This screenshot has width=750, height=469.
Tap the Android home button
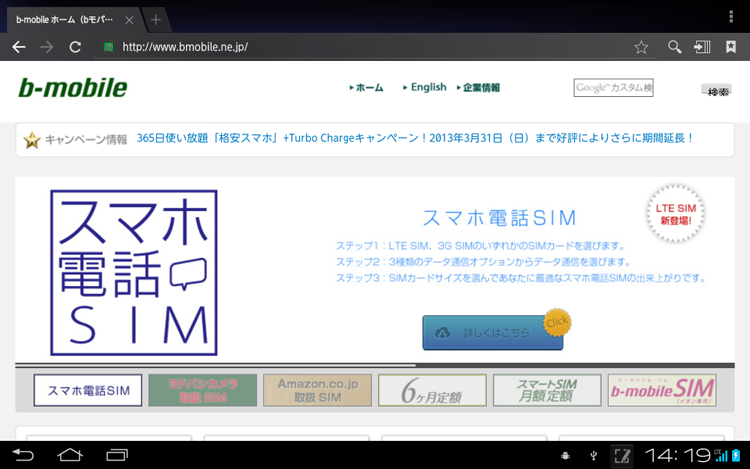pos(70,455)
